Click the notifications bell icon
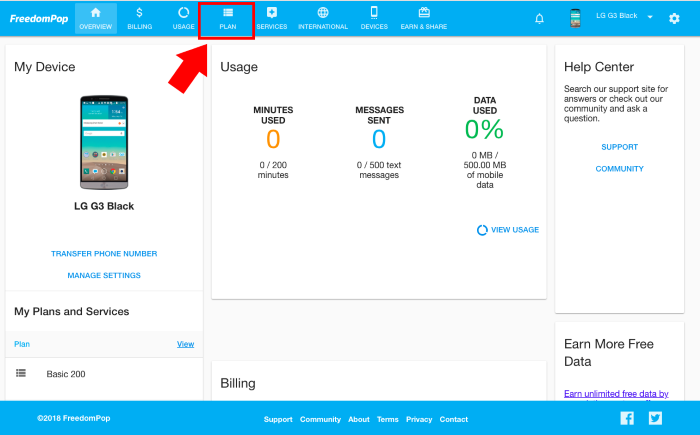Screen dimensions: 700x435 539,19
